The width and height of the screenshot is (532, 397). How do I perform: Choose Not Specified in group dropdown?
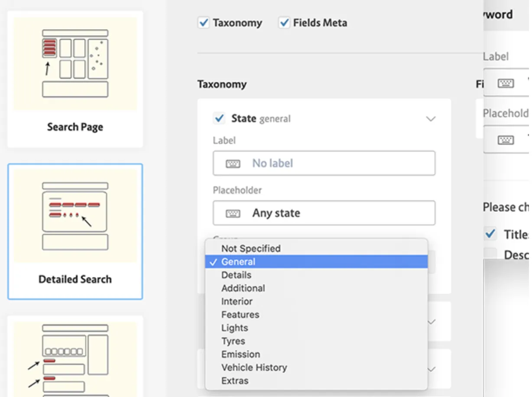point(316,248)
